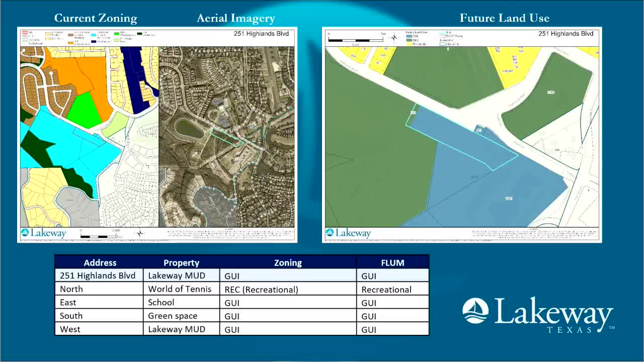Click the Address column header
The height and width of the screenshot is (362, 644).
tap(100, 262)
